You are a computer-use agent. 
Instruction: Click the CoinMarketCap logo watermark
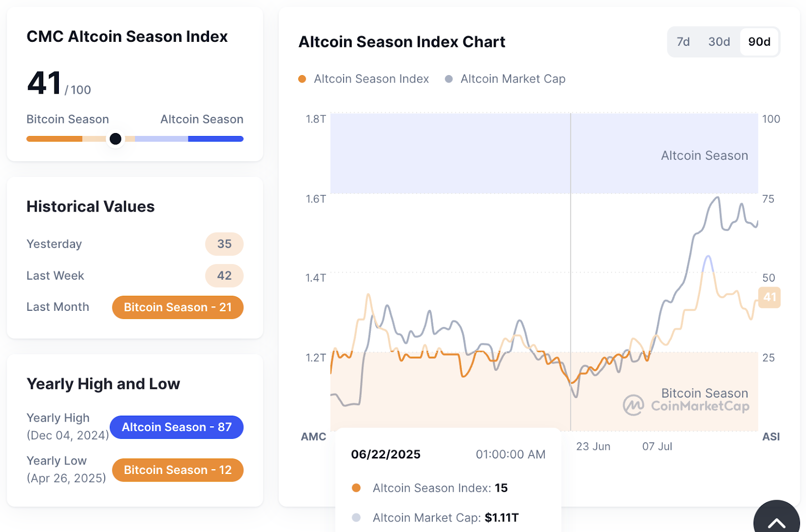pos(686,405)
